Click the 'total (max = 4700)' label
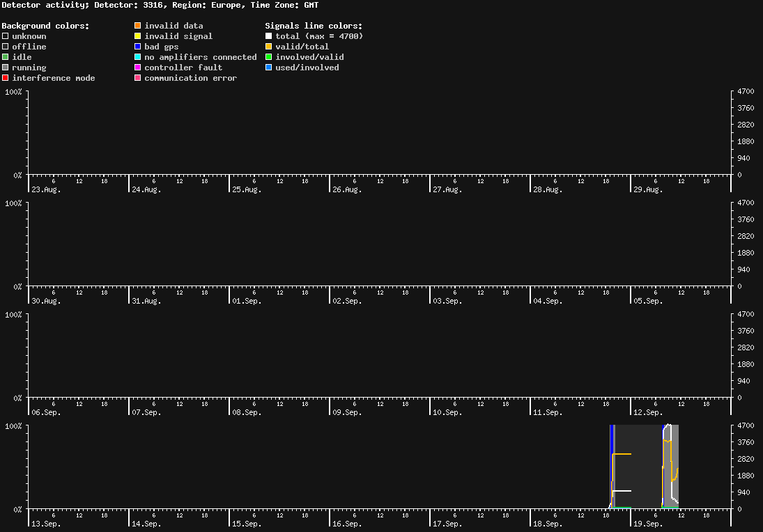The image size is (763, 532). pos(319,36)
